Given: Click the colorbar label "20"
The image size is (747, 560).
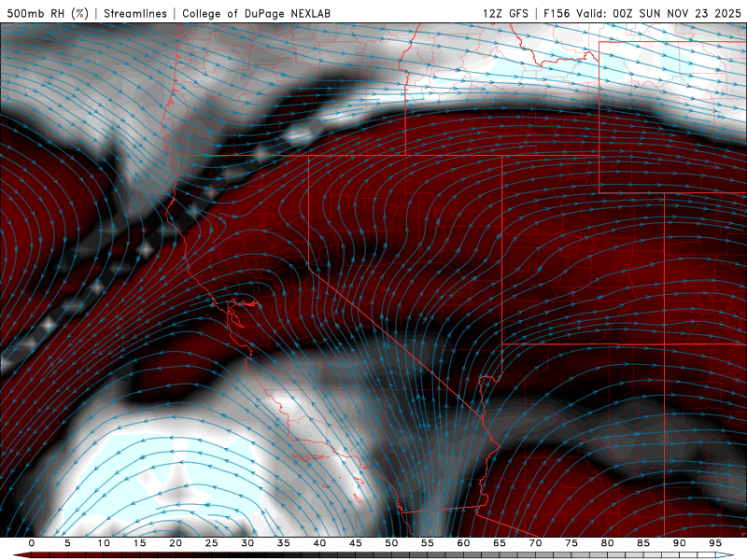Looking at the screenshot, I should 176,543.
